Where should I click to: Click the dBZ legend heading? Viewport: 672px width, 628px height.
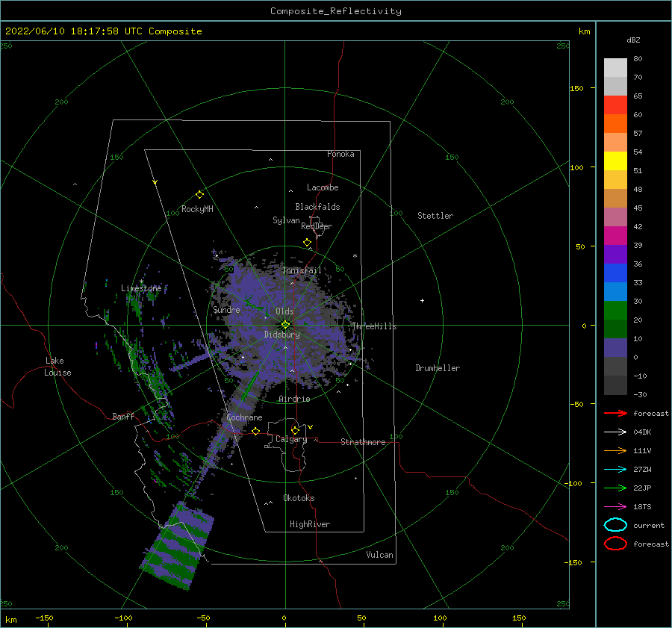pos(633,40)
